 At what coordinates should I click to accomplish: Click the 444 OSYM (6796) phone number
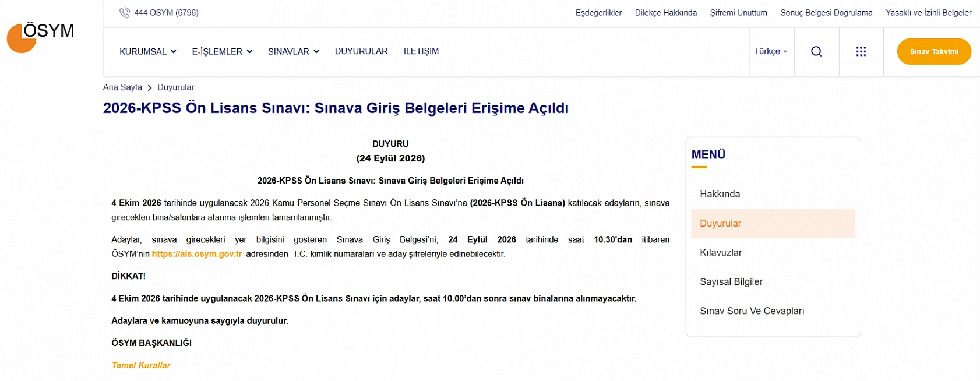tap(166, 13)
